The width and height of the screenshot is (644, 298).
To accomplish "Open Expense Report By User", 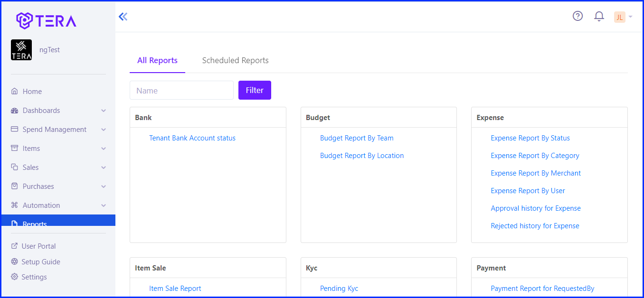I will (x=528, y=191).
